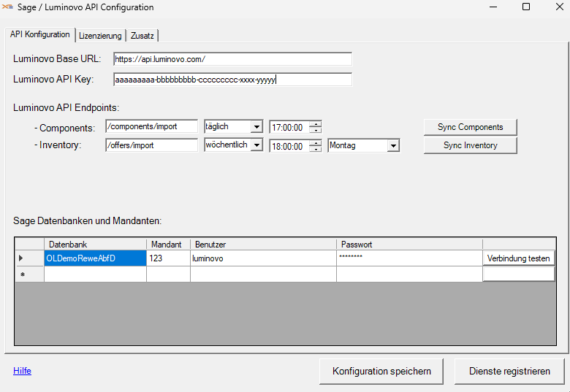Viewport: 570px width, 392px height.
Task: Click Verbindung testen in the database row
Action: click(x=519, y=258)
